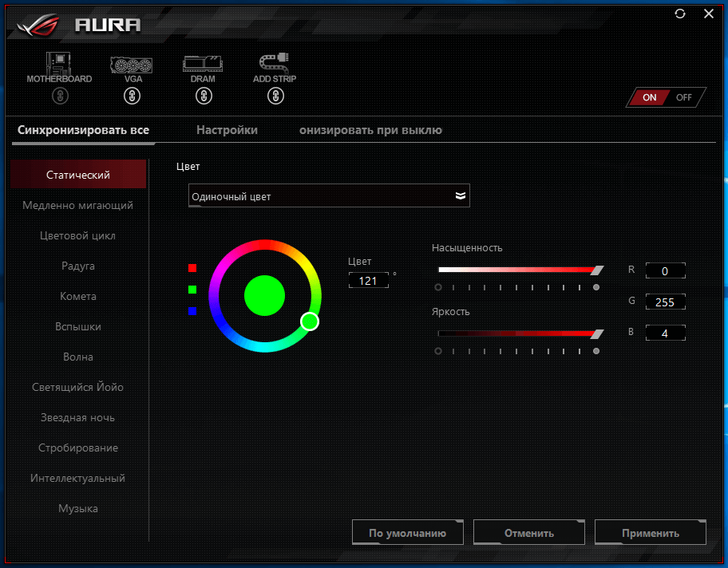Select the ADD STRIP device icon
This screenshot has width=728, height=568.
pos(274,64)
